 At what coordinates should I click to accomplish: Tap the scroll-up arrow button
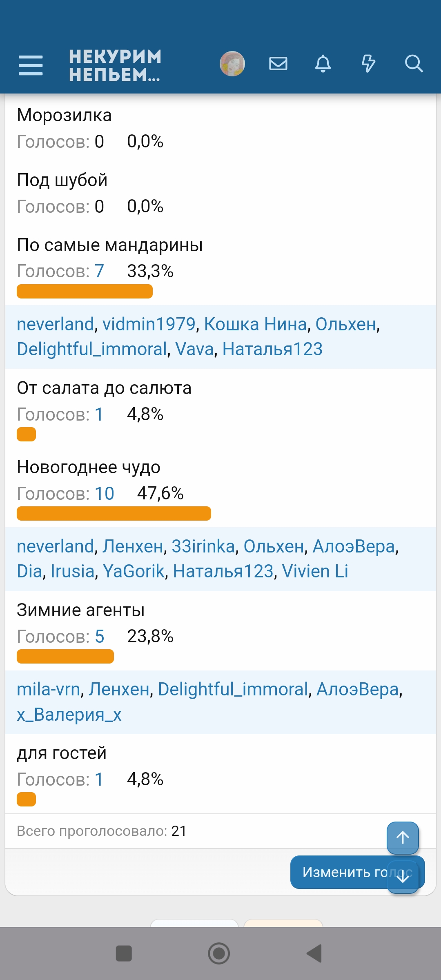point(403,837)
